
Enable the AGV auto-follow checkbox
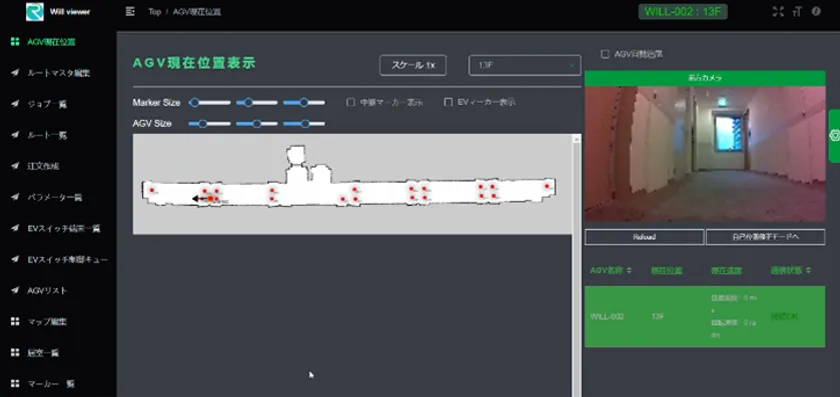(605, 54)
